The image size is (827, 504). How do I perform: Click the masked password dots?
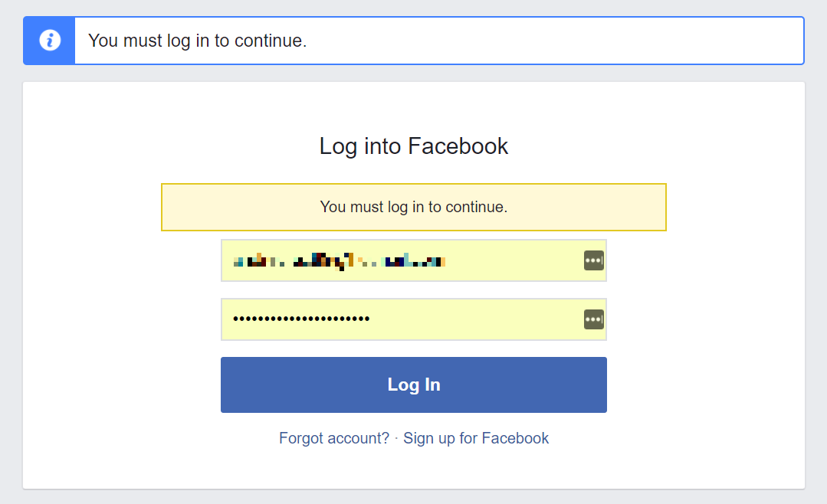[299, 316]
